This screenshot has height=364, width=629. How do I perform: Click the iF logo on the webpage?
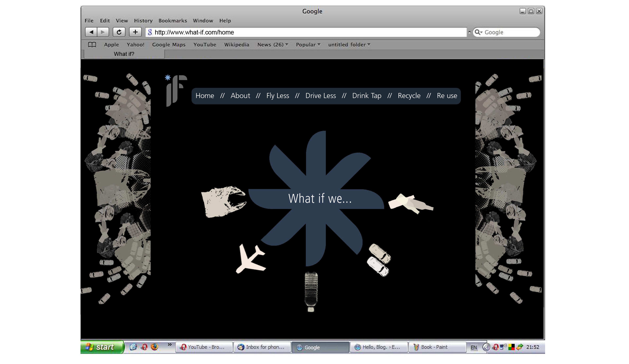coord(176,91)
